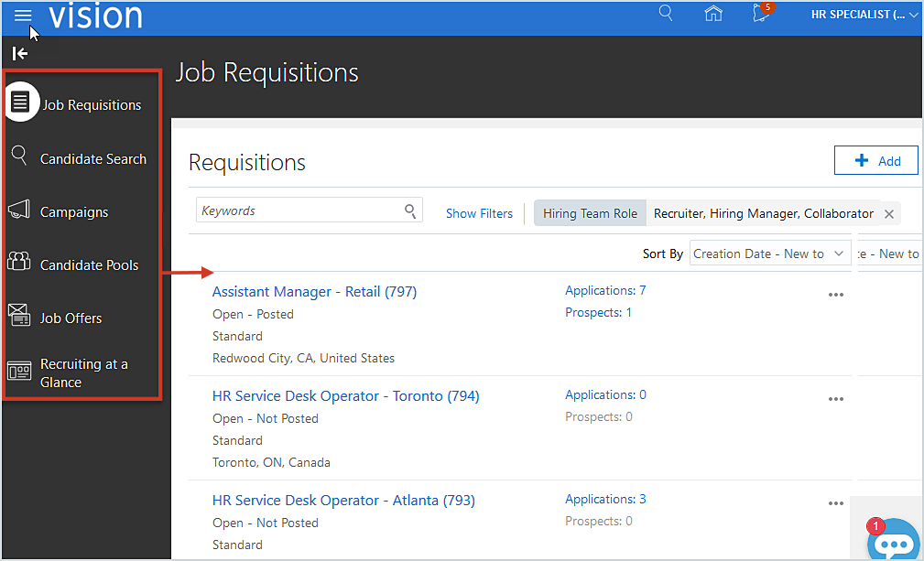Image resolution: width=924 pixels, height=561 pixels.
Task: Toggle the Hiring Team Role filter pill
Action: tap(589, 212)
